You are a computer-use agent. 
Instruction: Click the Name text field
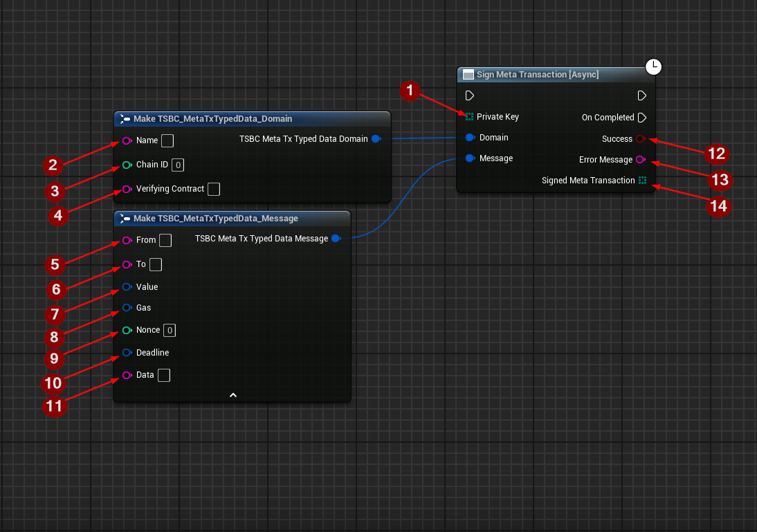167,141
